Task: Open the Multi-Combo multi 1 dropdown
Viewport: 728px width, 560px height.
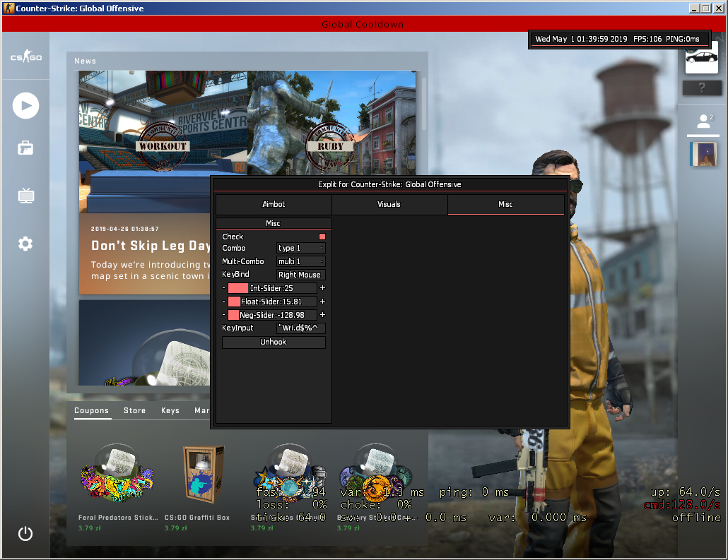Action: click(x=301, y=262)
